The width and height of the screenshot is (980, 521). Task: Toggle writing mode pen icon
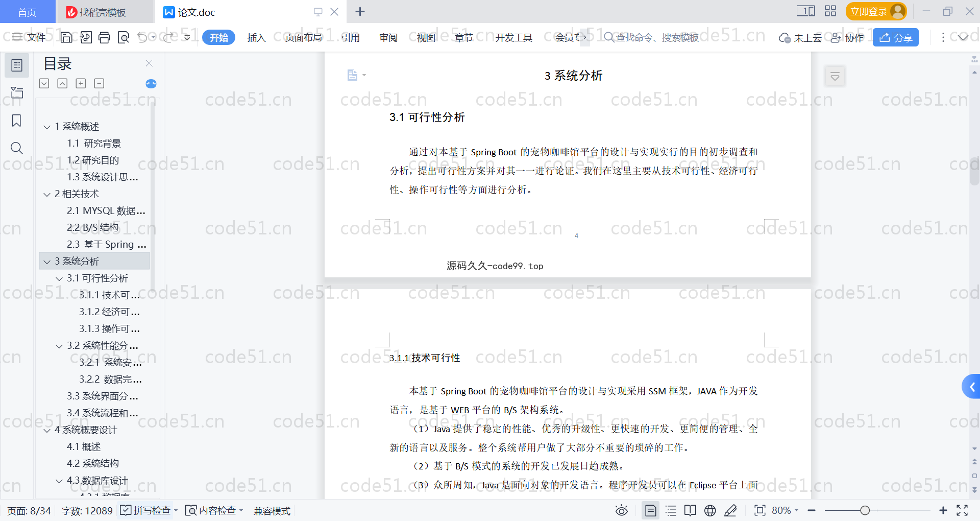[x=730, y=510]
